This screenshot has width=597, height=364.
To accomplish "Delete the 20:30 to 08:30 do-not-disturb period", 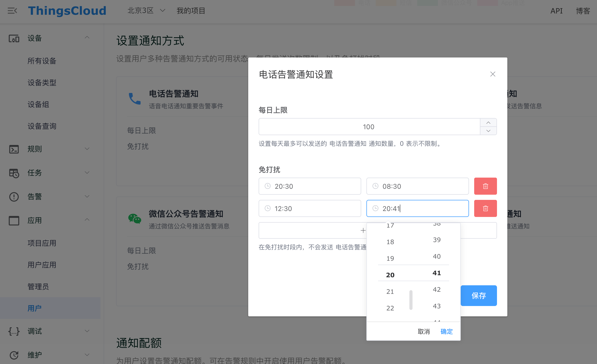I will point(485,186).
